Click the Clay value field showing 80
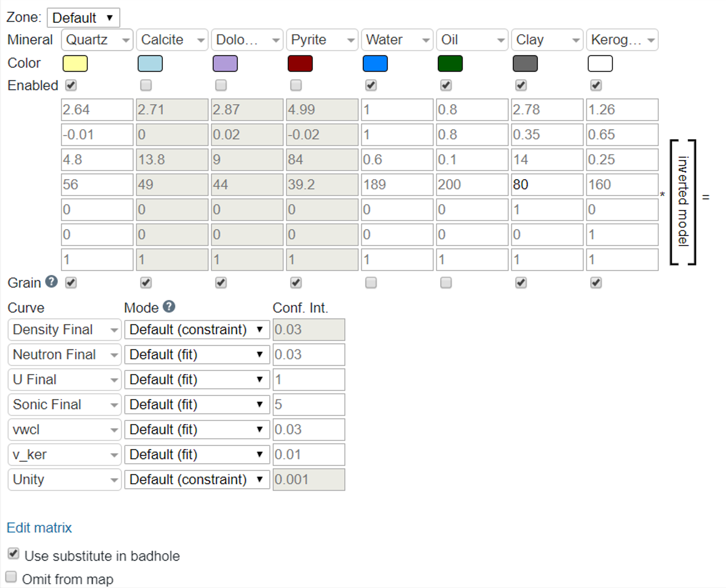The height and width of the screenshot is (588, 726). (x=546, y=184)
